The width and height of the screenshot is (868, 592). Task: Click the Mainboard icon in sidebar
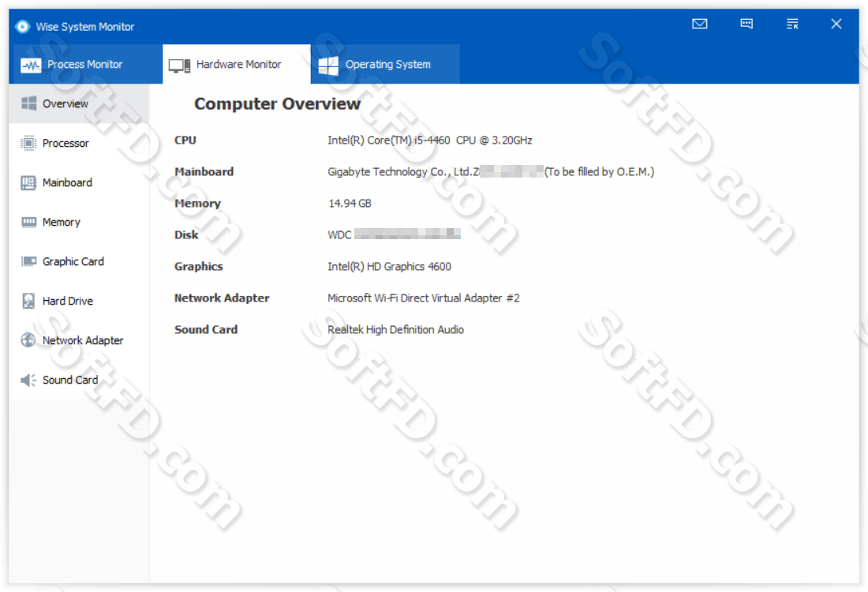(28, 182)
